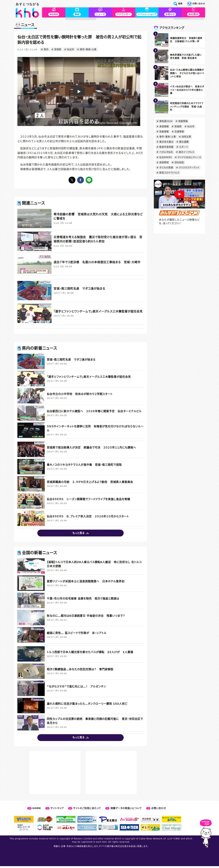Click footer 視聴データの取扱いについて link

click(124, 808)
